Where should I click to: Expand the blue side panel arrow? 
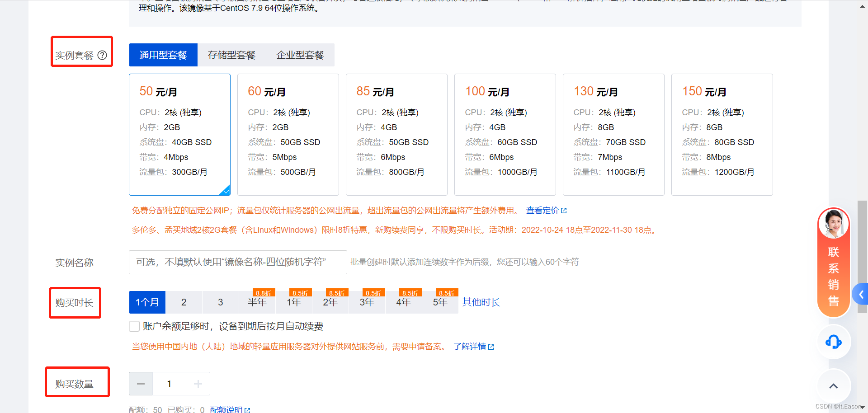click(x=860, y=295)
